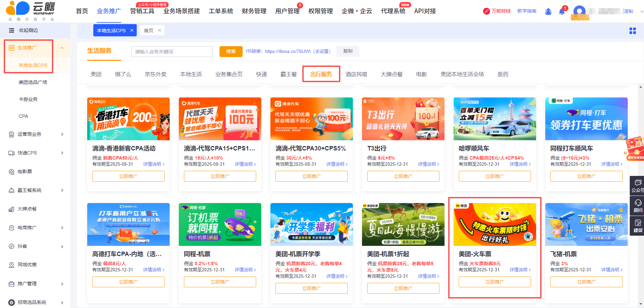Image resolution: width=644 pixels, height=308 pixels.
Task: Select the 出行服务 category tab
Action: (321, 74)
